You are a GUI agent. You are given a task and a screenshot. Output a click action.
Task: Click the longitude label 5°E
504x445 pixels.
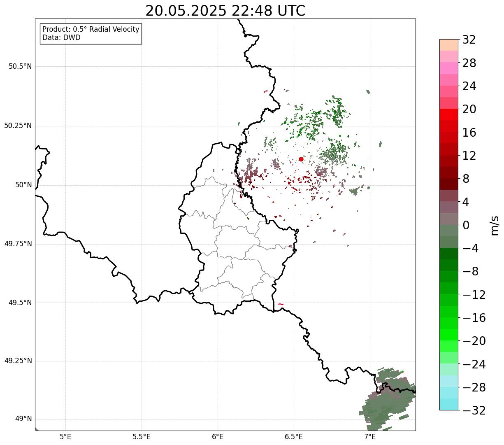tap(65, 436)
